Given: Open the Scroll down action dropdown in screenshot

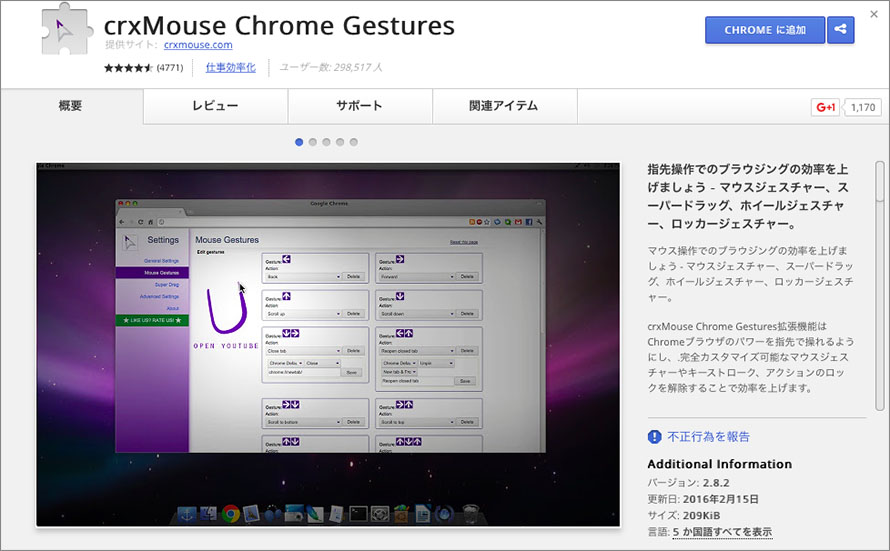Looking at the screenshot, I should point(417,314).
